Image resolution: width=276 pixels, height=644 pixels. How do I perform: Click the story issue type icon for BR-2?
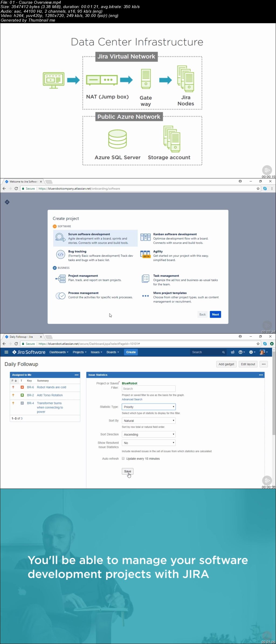point(22,395)
